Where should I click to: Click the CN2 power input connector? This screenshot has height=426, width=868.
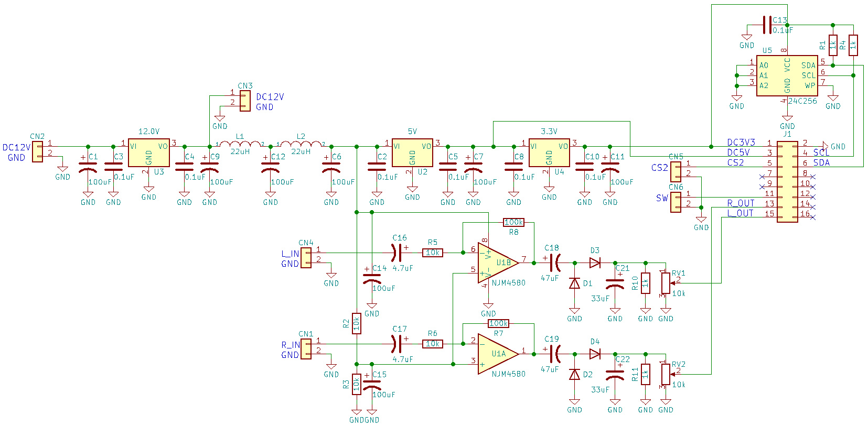click(37, 151)
